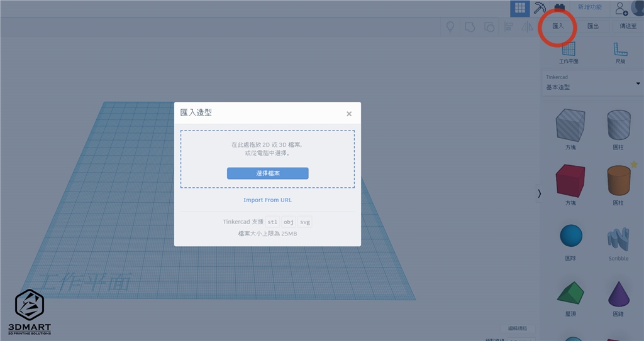Close the 匯入造型 dialog
This screenshot has width=644, height=341.
(x=349, y=114)
